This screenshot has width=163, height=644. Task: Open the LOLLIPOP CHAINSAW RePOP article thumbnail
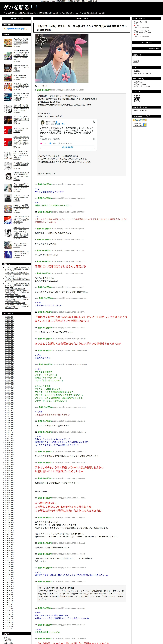click(x=8, y=56)
